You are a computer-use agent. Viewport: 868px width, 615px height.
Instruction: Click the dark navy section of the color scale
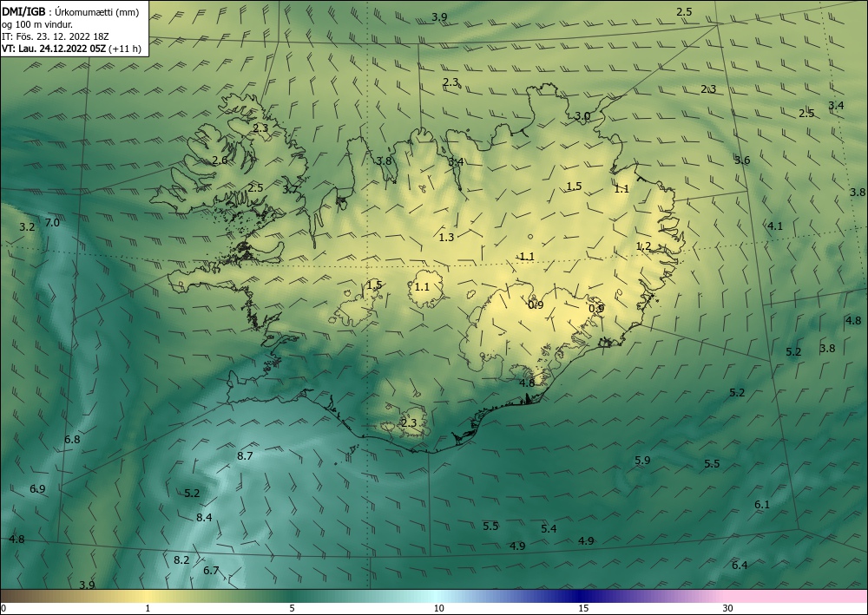(582, 596)
